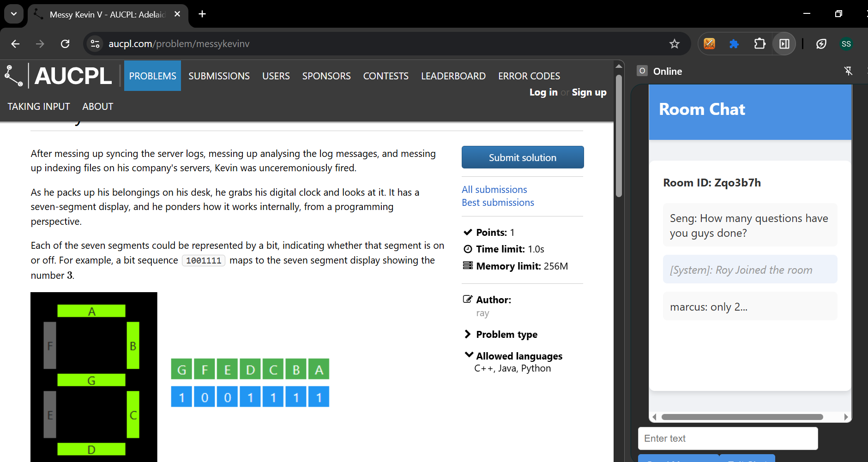Expand the Problem type section
The width and height of the screenshot is (868, 462).
[x=501, y=334]
